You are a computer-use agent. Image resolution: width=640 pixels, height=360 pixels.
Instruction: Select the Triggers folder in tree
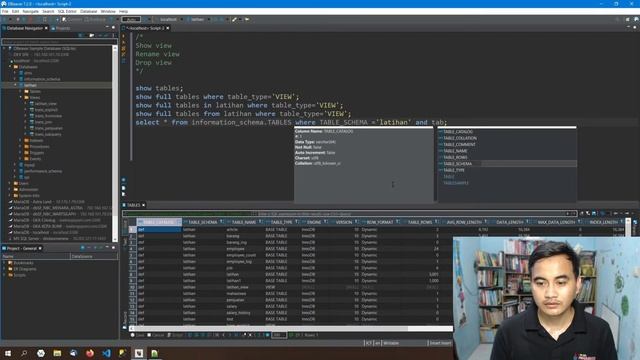37,153
